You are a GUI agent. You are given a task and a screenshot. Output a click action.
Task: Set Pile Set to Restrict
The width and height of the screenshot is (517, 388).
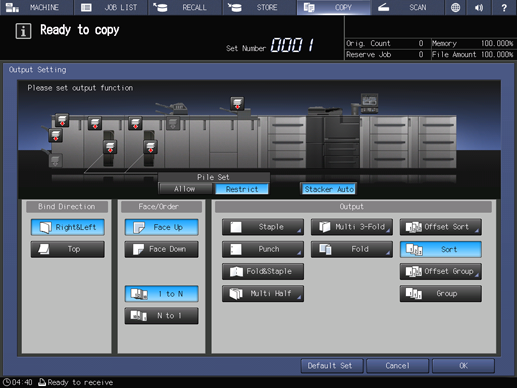click(x=242, y=189)
